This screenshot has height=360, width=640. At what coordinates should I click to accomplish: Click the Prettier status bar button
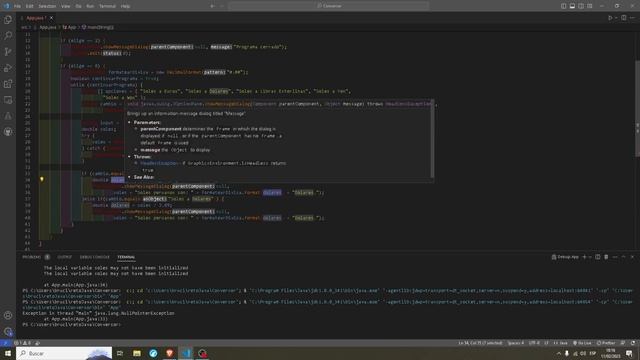(x=606, y=343)
